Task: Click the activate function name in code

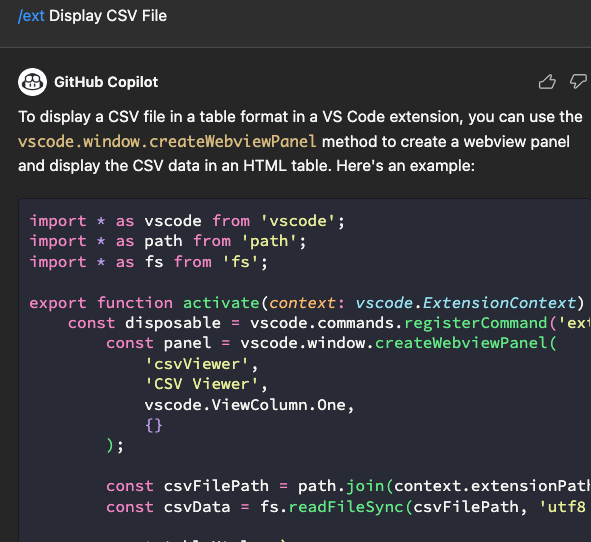Action: click(x=221, y=303)
